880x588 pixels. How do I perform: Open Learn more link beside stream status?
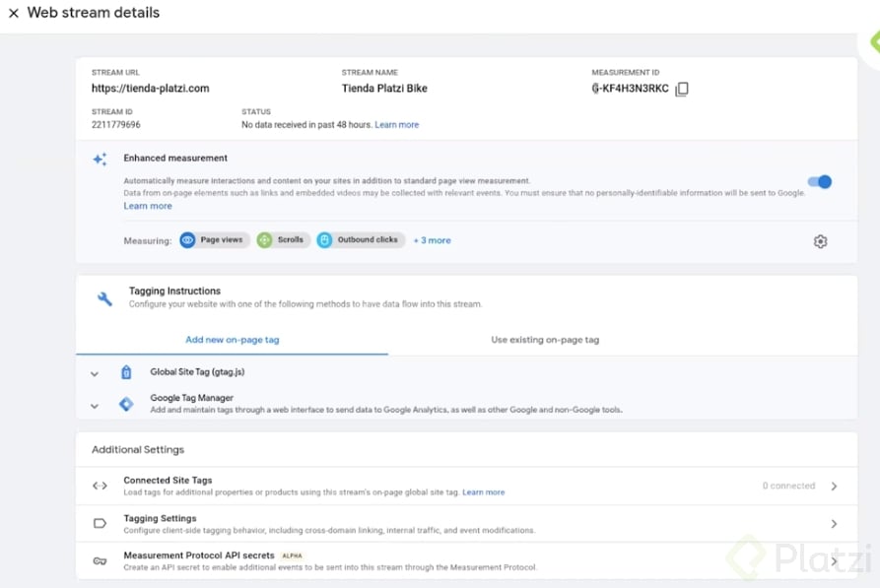click(396, 125)
